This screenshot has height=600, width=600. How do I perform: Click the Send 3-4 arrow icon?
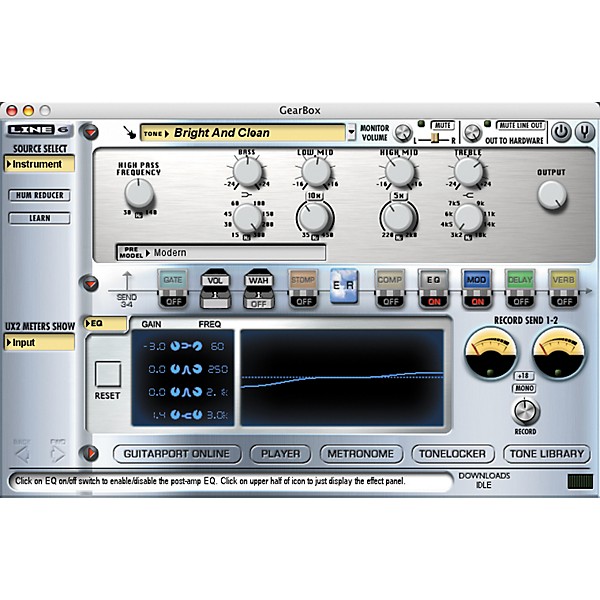tap(127, 280)
